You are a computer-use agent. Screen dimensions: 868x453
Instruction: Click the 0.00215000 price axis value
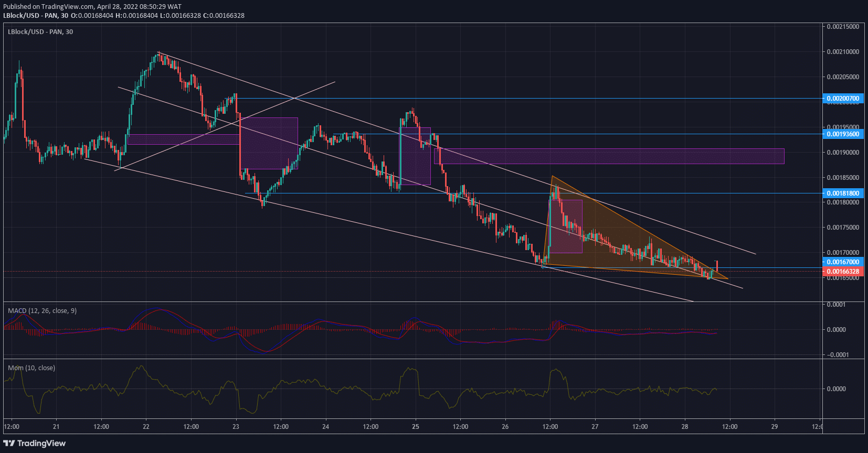point(843,27)
